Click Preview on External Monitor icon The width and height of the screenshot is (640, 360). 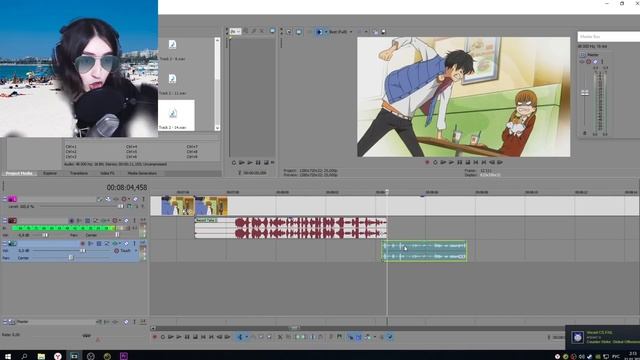(299, 32)
